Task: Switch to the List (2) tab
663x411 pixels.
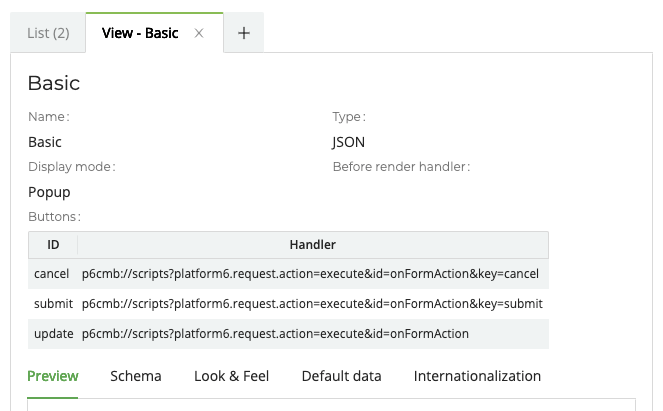Action: coord(48,33)
